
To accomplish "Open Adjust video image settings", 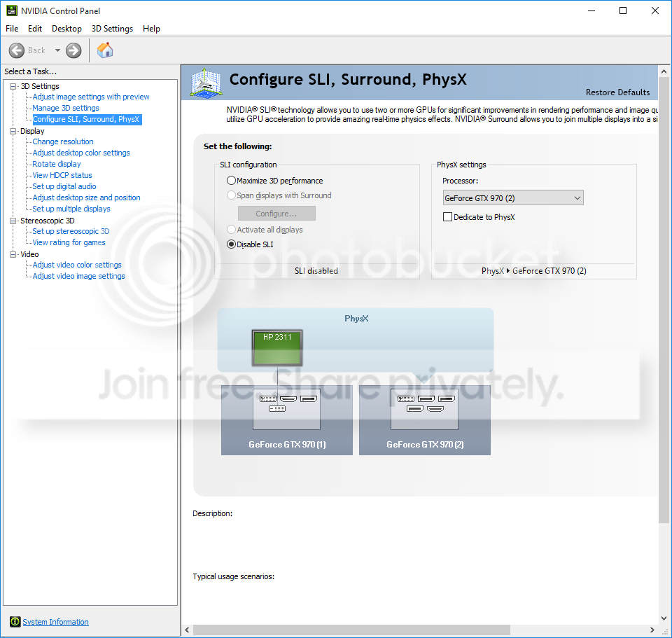I will (x=79, y=276).
